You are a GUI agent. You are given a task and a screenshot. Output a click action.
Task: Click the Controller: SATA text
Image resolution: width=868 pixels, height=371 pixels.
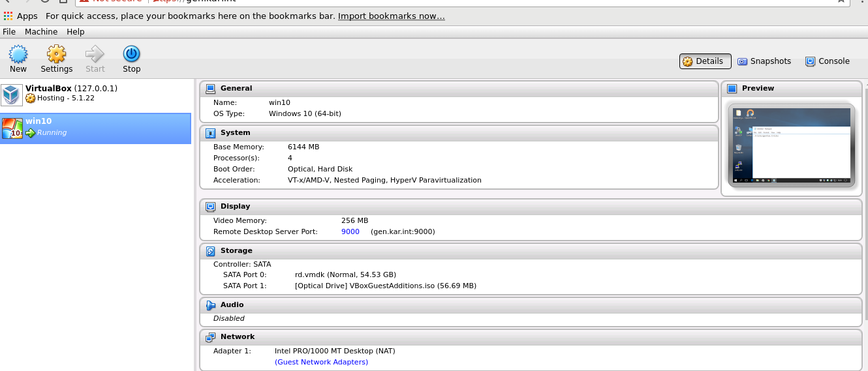[x=242, y=265]
